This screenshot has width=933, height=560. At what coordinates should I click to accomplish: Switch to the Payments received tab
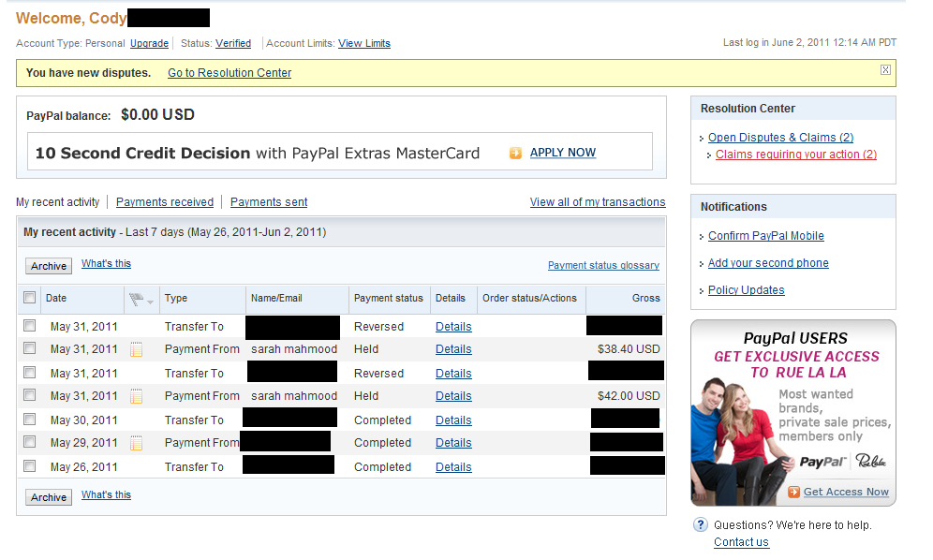click(164, 201)
